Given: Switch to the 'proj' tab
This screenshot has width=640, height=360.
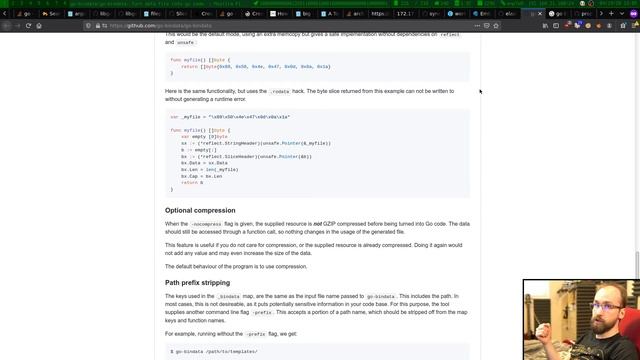Looking at the screenshot, I should (583, 13).
